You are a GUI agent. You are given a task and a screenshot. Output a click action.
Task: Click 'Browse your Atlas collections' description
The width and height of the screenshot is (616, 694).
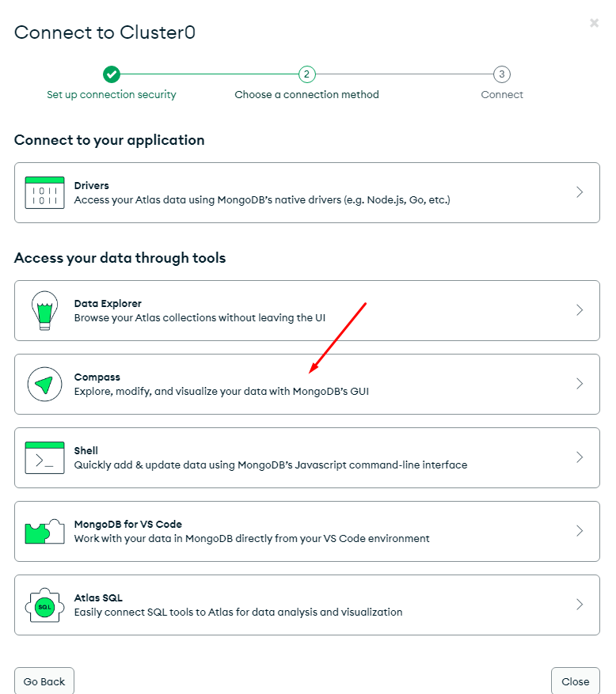pyautogui.click(x=200, y=318)
